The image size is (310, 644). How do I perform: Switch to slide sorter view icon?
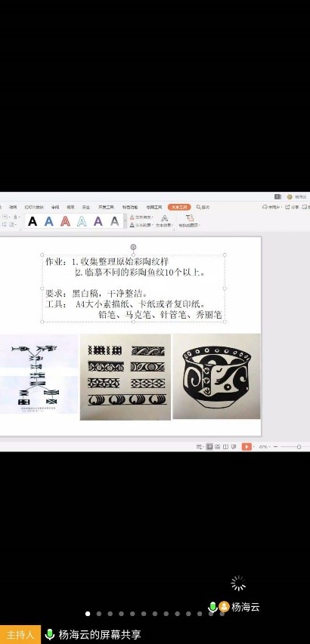218,446
